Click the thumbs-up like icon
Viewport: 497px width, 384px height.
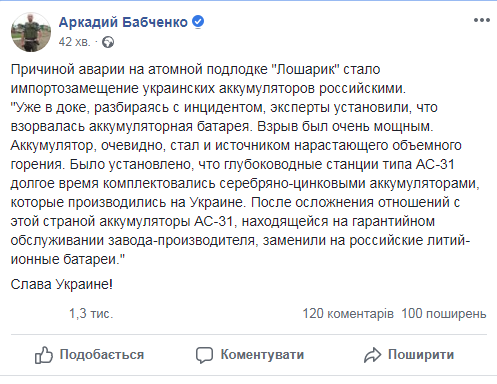44,354
